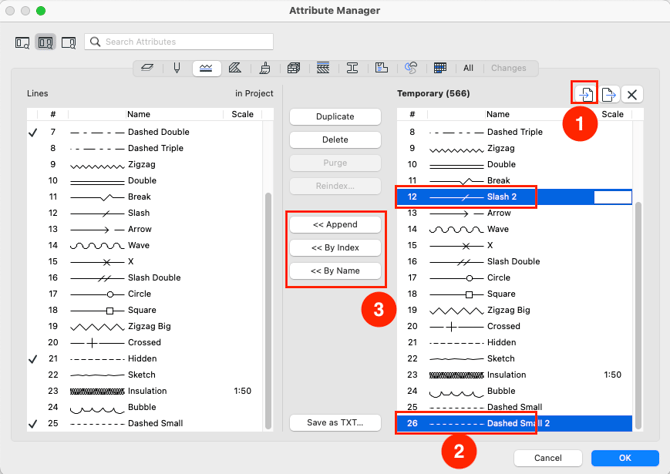Switch to the right-only list view layout
Viewport: 670px width, 474px height.
pos(68,42)
